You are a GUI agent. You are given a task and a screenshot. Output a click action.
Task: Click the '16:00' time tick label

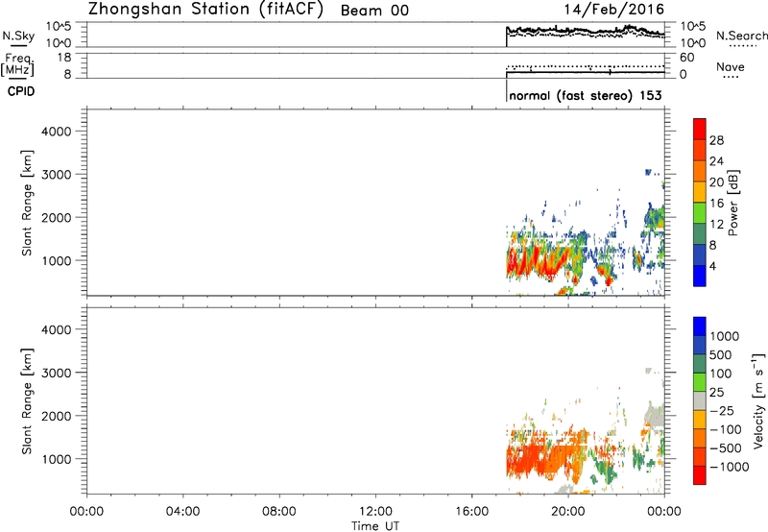click(x=471, y=512)
